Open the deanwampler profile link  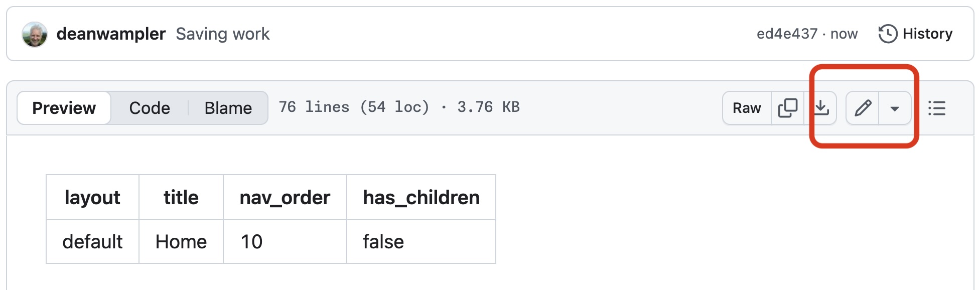coord(111,34)
